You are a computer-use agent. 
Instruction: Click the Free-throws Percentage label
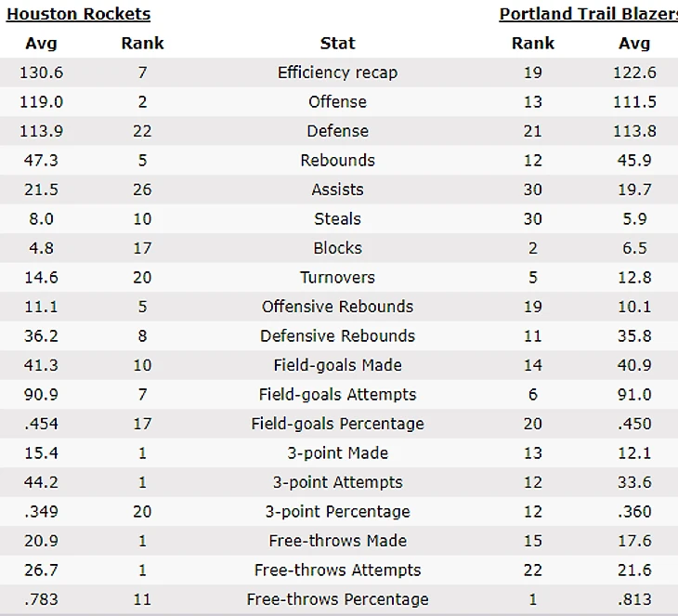[337, 599]
